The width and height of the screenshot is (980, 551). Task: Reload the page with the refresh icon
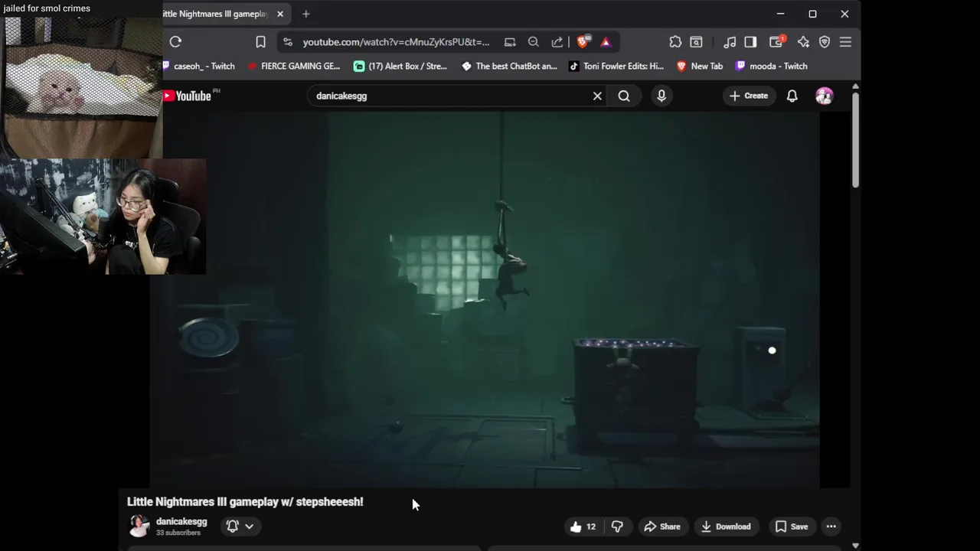[x=175, y=42]
